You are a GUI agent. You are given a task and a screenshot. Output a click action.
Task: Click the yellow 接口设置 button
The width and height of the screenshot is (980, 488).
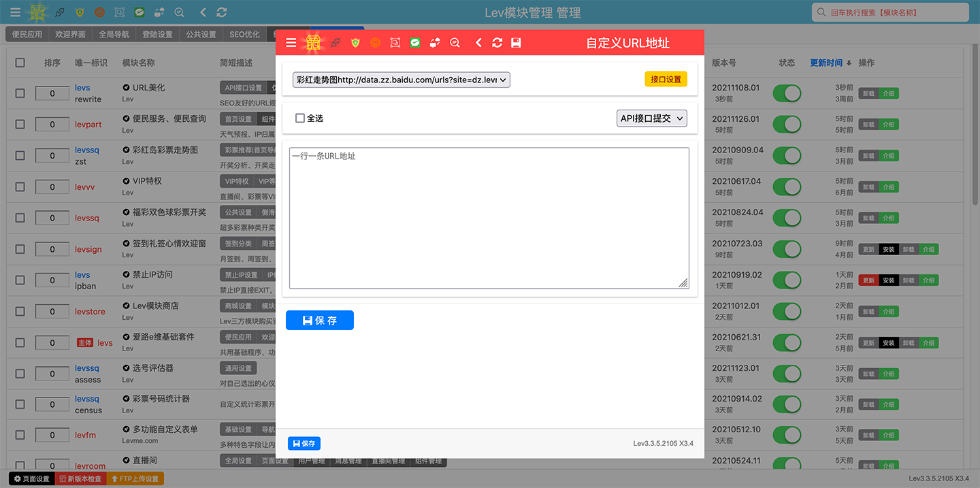[666, 80]
